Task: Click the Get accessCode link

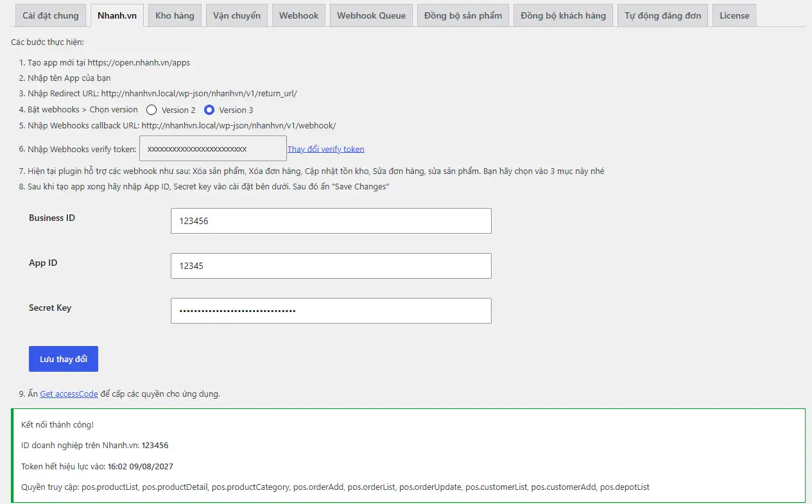Action: 69,394
